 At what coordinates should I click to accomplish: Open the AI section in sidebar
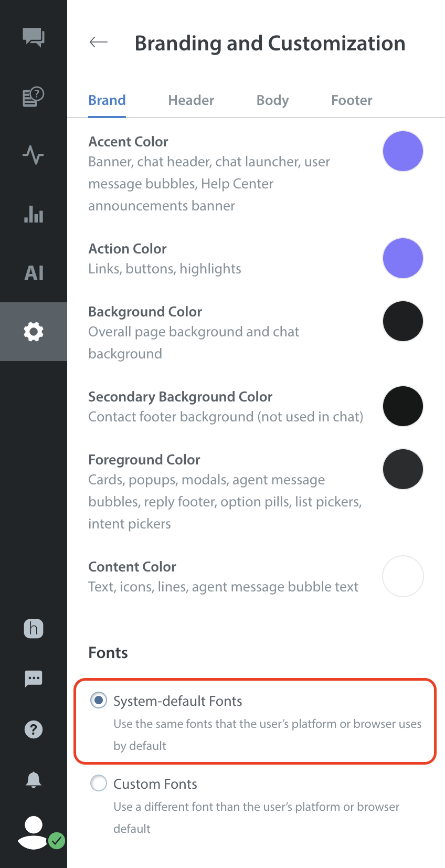coord(34,273)
